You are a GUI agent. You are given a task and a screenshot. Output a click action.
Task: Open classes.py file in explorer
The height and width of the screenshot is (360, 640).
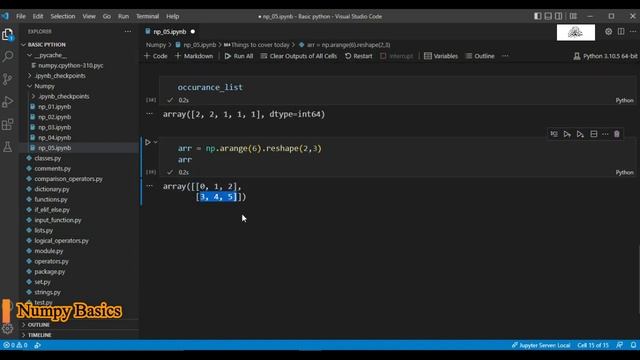point(47,158)
